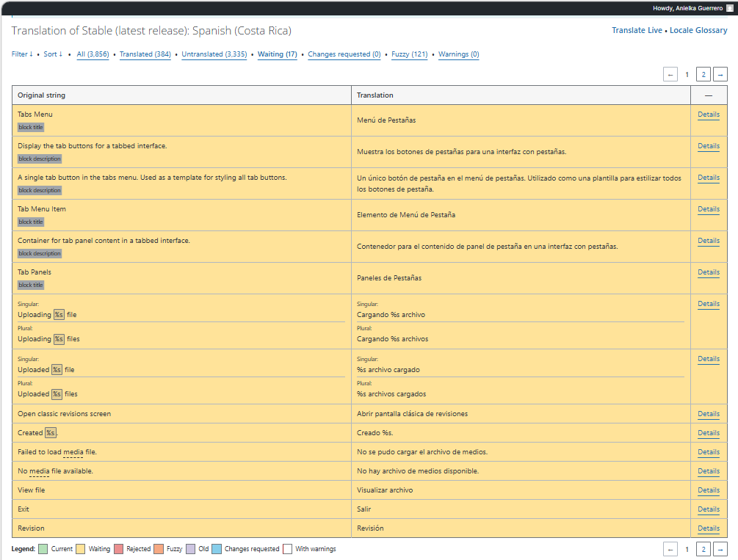Open the Locale Glossary

(x=698, y=31)
